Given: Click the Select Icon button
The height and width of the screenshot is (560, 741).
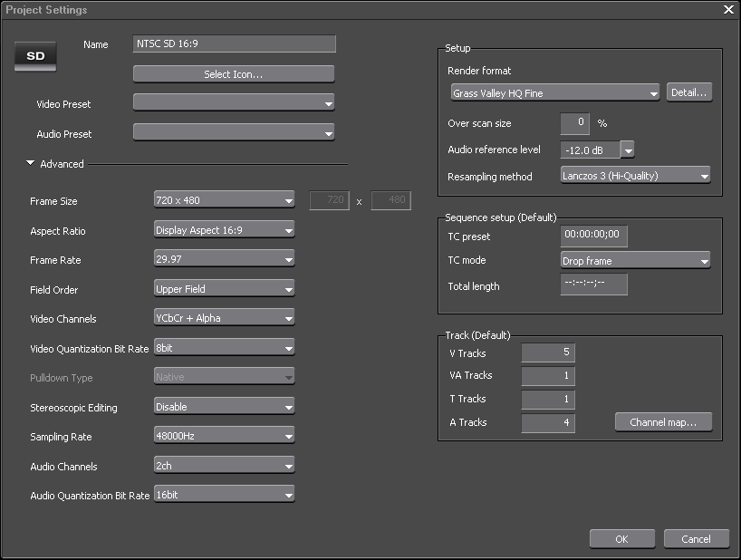Looking at the screenshot, I should 234,74.
